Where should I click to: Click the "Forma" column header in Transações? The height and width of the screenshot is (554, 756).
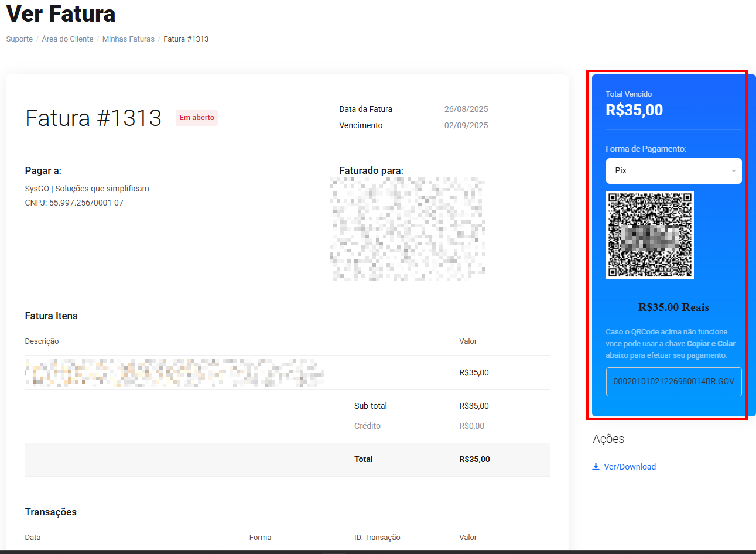(x=260, y=537)
